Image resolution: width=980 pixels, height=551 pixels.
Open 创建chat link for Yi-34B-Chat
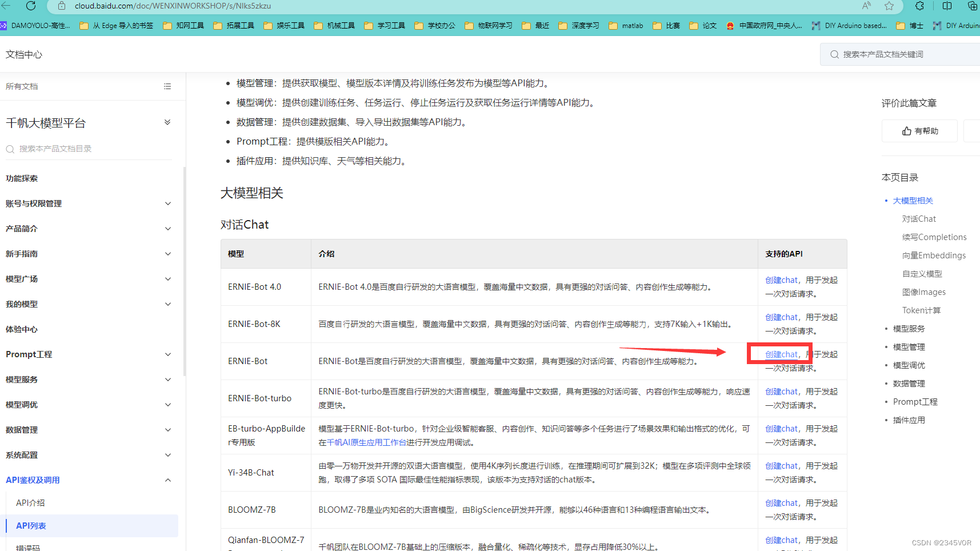coord(781,466)
